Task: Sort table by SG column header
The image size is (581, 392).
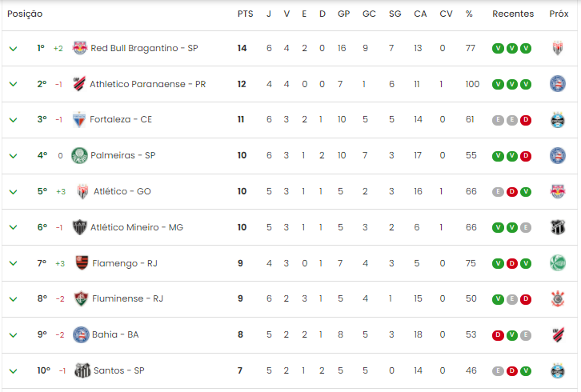Action: point(395,14)
